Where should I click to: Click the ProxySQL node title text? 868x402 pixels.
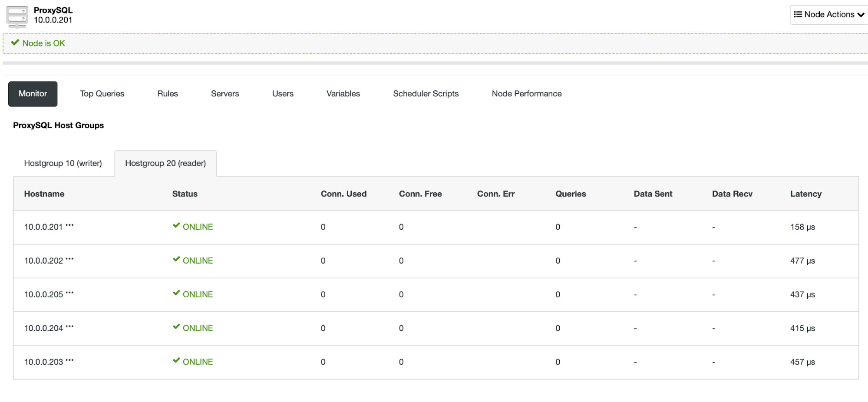(x=53, y=10)
